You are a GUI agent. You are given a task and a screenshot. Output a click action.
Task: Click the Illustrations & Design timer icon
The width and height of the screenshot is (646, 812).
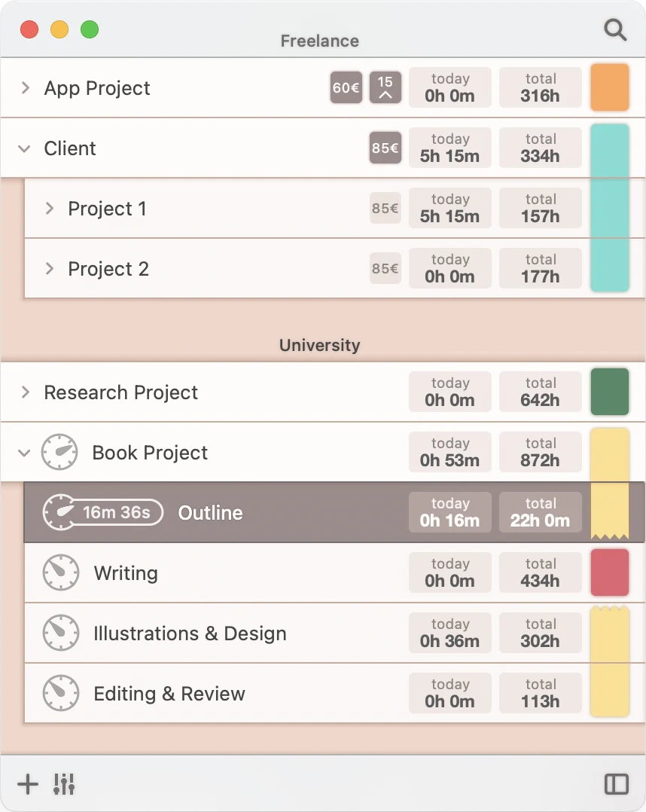pyautogui.click(x=60, y=633)
